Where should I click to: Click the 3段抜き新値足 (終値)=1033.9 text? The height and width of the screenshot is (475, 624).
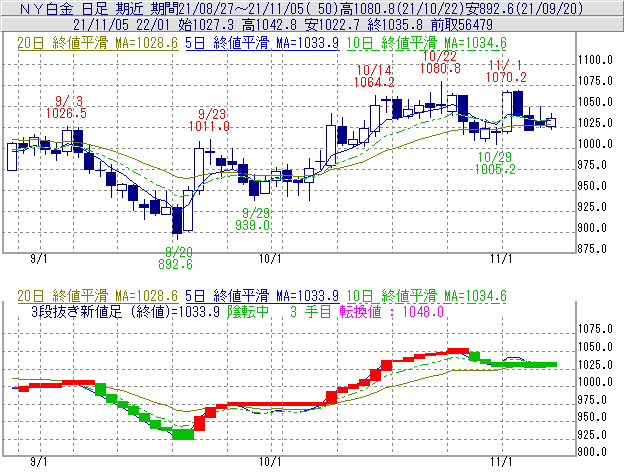[x=125, y=311]
